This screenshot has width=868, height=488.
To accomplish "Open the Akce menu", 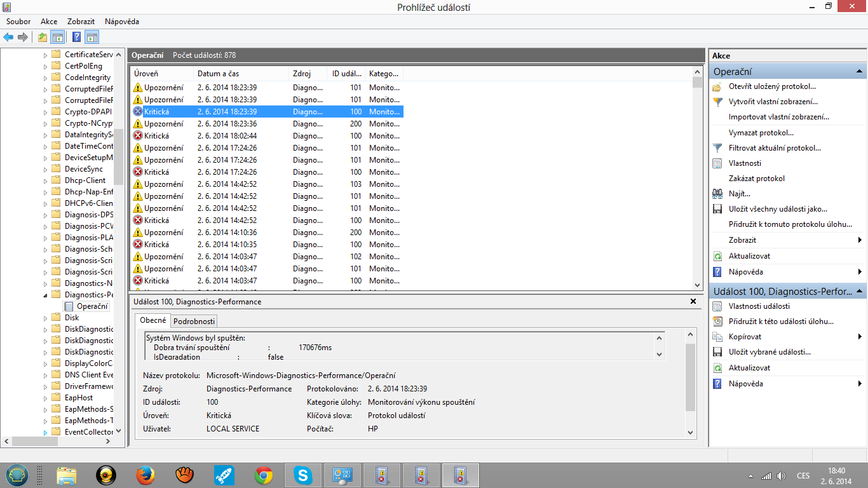I will [49, 22].
